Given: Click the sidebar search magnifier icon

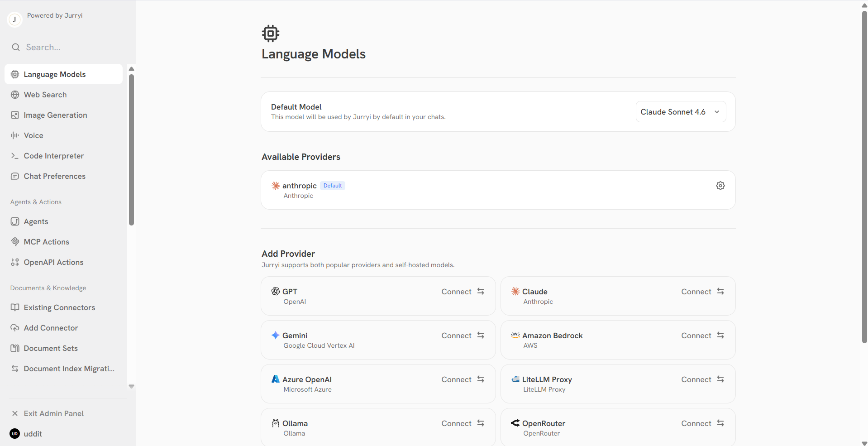Looking at the screenshot, I should (x=16, y=47).
